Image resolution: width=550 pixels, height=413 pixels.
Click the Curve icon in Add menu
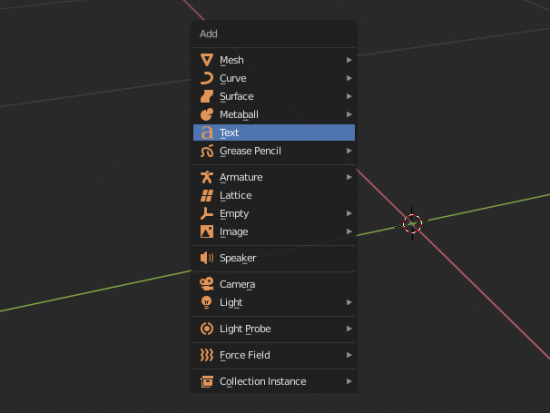(207, 78)
